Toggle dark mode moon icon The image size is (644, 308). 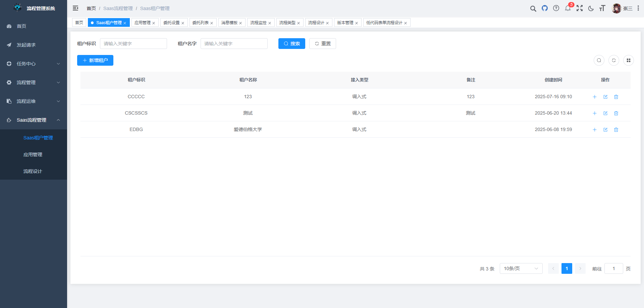point(591,8)
